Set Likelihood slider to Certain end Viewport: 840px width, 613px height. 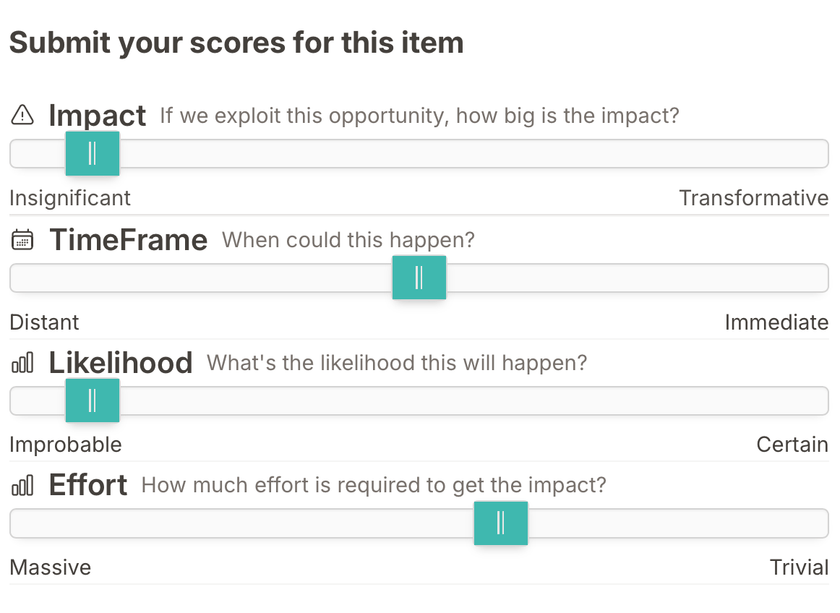(x=820, y=401)
